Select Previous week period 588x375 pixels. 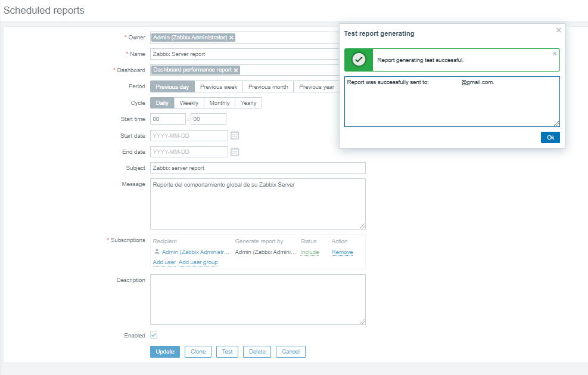click(x=219, y=86)
